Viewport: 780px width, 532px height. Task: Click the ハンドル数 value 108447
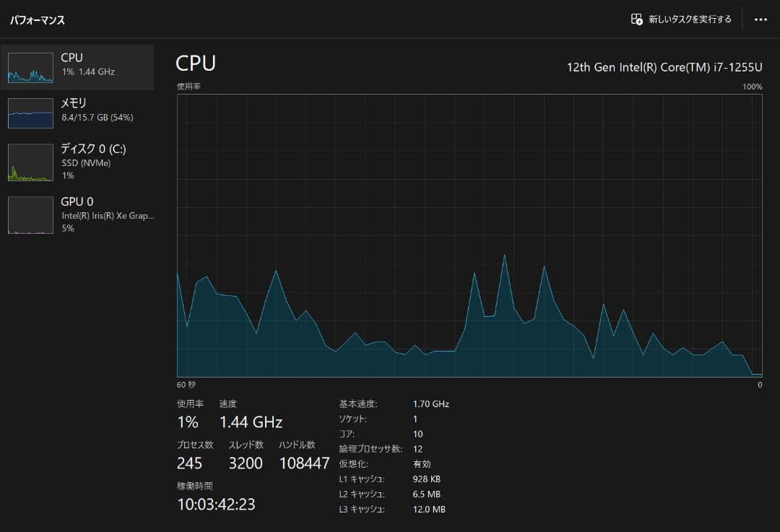304,463
